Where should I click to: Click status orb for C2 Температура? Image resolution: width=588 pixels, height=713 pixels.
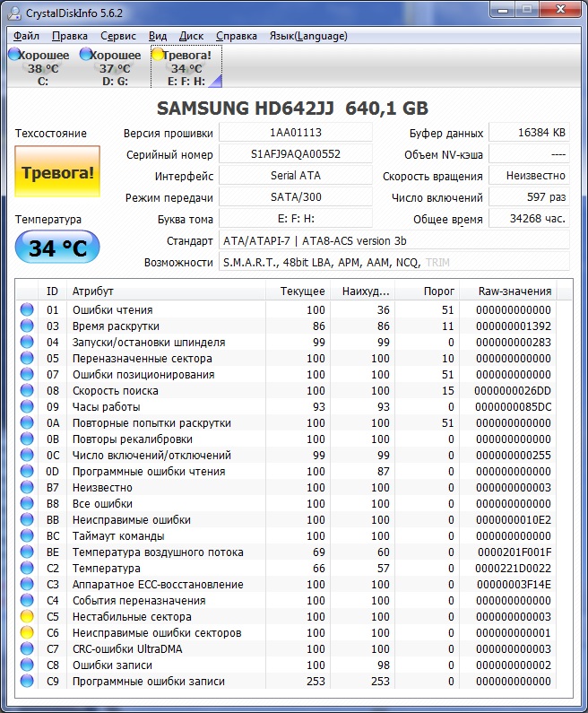point(27,568)
